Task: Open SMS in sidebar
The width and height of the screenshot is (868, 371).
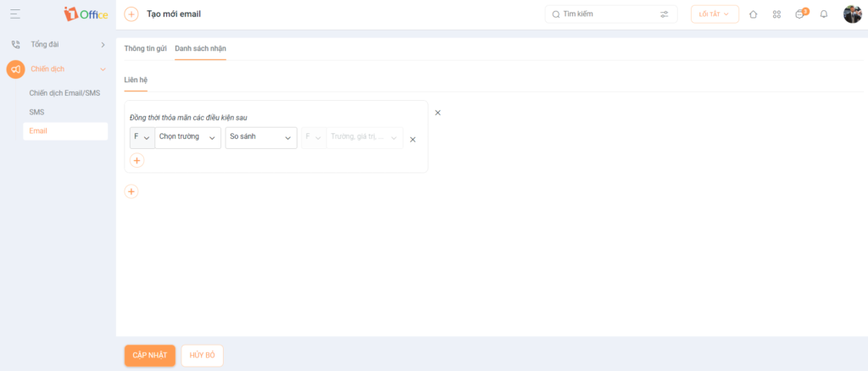Action: coord(36,113)
